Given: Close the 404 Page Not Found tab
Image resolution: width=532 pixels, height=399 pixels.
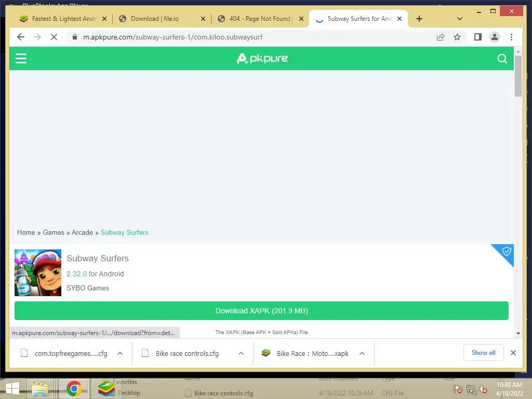Looking at the screenshot, I should pos(301,19).
